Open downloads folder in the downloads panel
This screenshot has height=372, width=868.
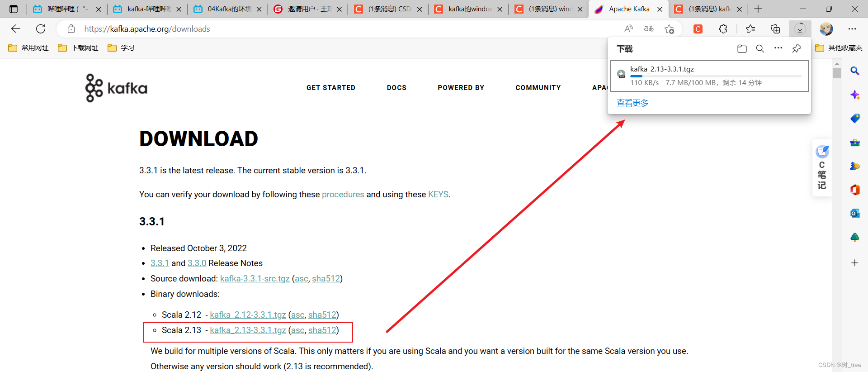[742, 48]
